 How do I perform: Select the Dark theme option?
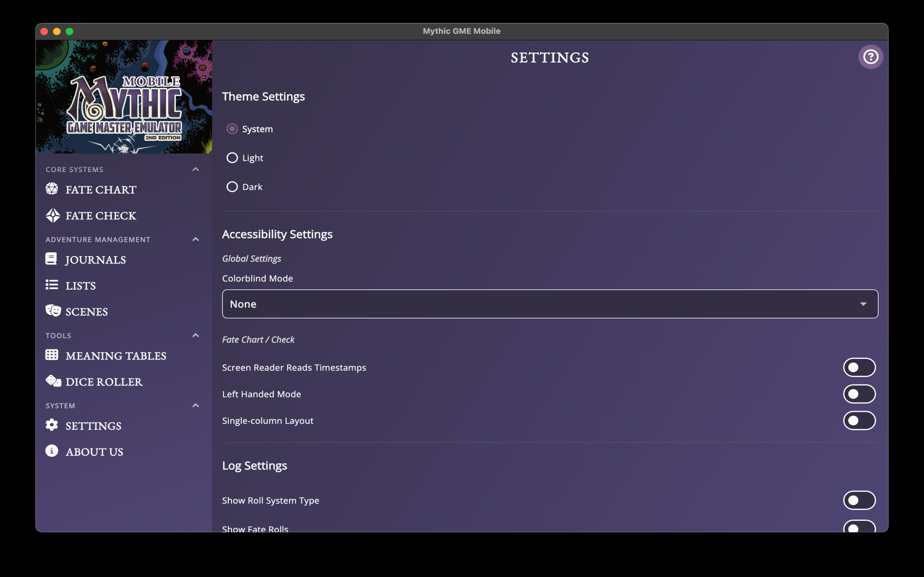coord(232,187)
